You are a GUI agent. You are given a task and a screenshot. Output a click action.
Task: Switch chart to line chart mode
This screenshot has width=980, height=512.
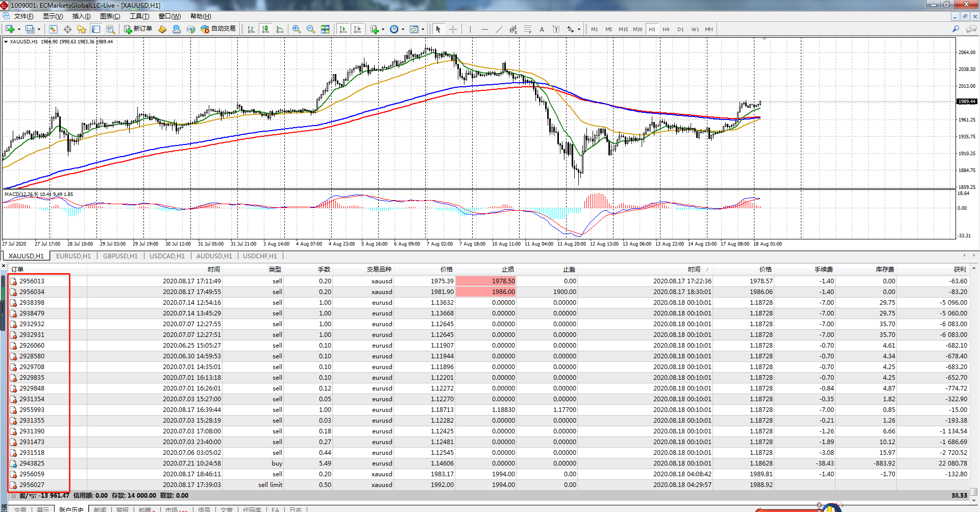tap(280, 29)
